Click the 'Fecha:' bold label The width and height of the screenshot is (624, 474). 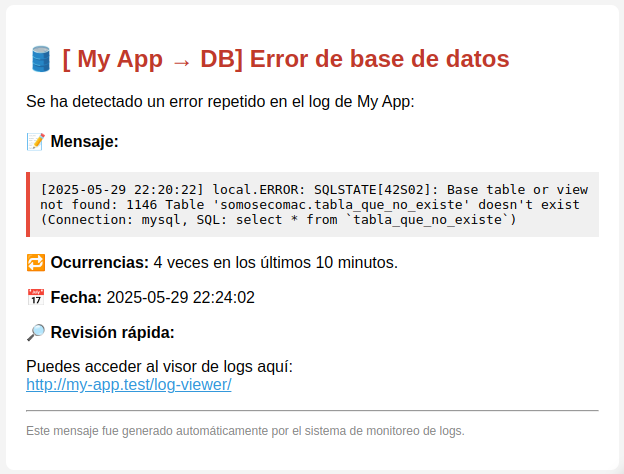coord(76,297)
